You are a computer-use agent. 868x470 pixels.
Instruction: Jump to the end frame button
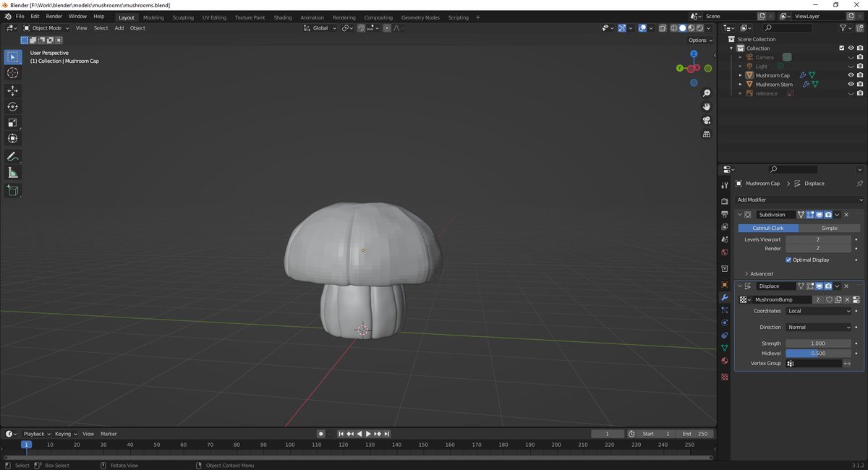point(387,434)
